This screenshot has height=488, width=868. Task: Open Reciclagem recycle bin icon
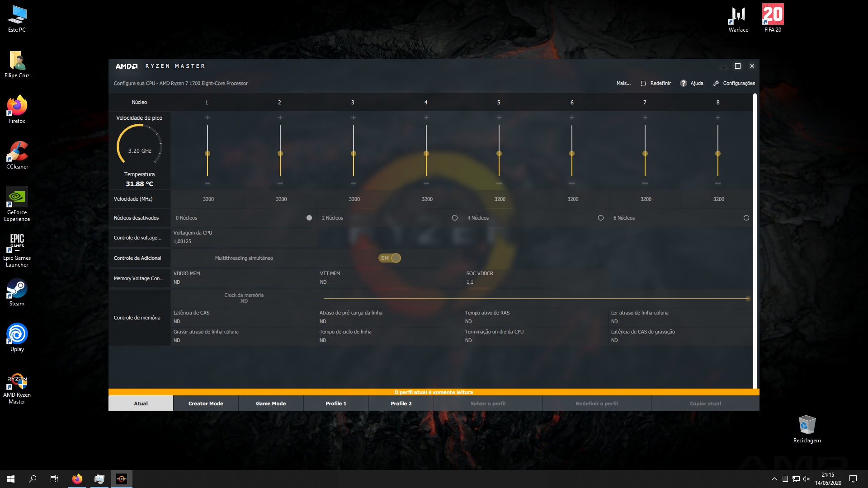coord(807,430)
